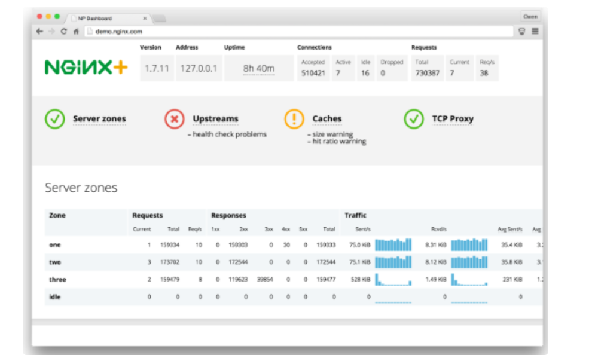Image resolution: width=598 pixels, height=364 pixels.
Task: Click zone name idle in table
Action: (55, 297)
